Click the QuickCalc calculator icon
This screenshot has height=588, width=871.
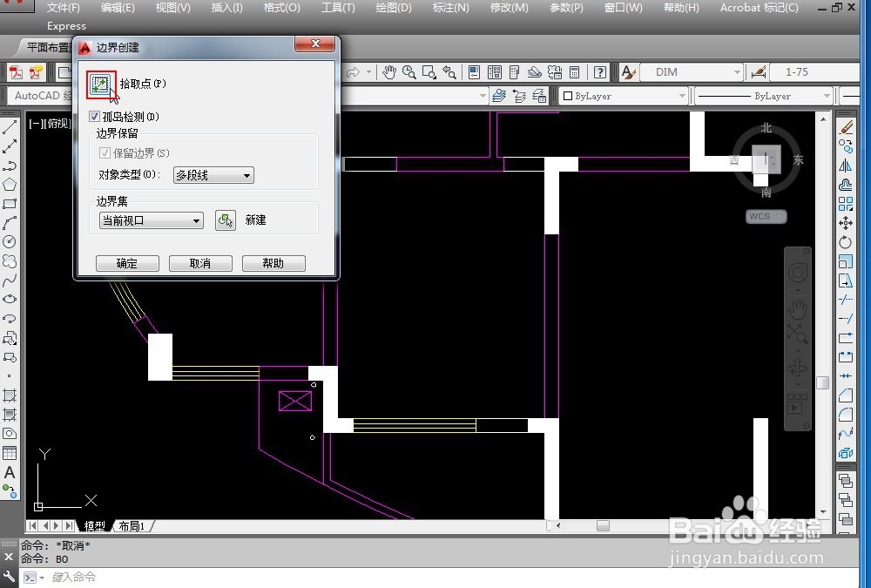pos(574,72)
